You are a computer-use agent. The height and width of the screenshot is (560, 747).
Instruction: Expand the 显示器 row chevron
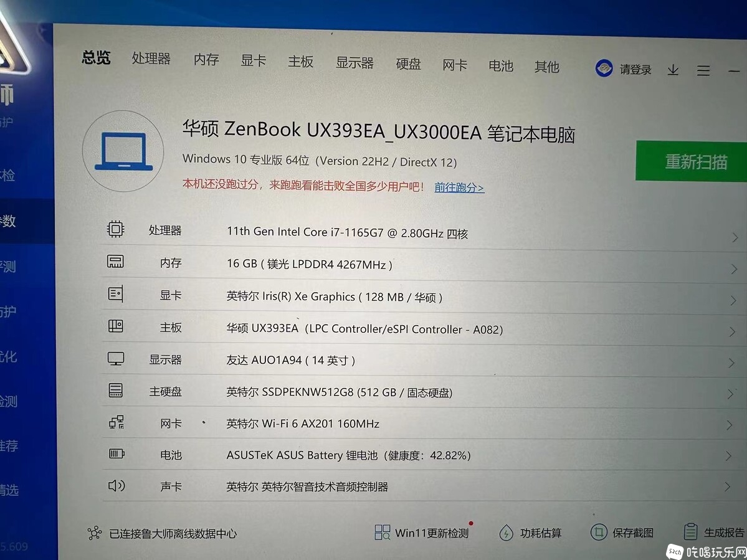732,363
